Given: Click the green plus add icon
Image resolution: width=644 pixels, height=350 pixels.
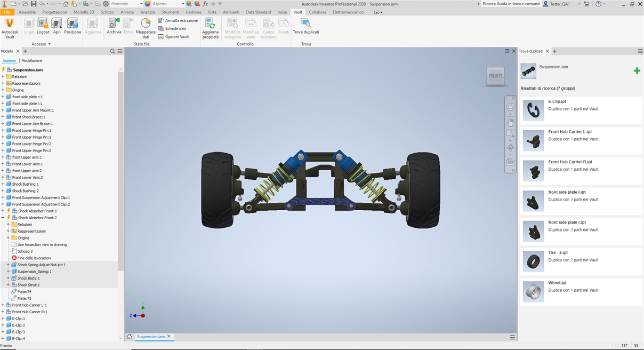Looking at the screenshot, I should (637, 70).
